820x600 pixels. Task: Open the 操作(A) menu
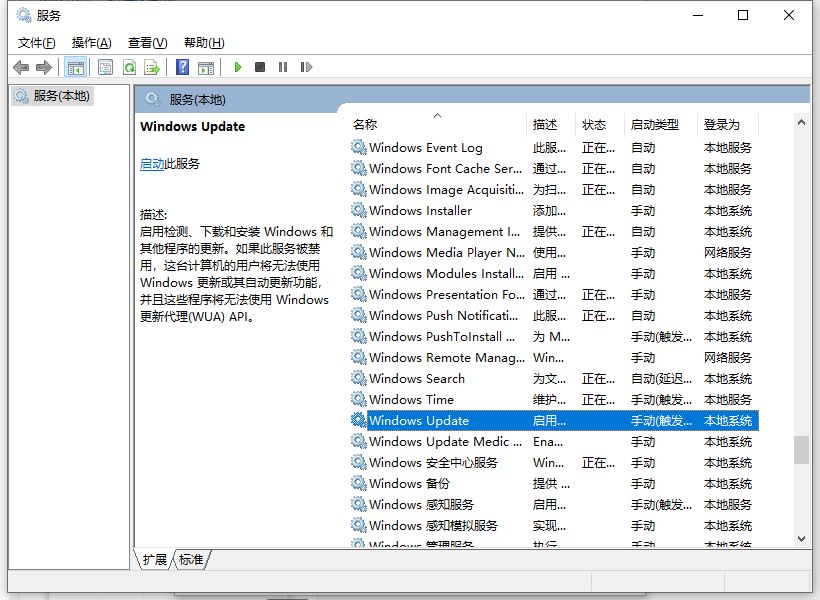click(x=91, y=42)
